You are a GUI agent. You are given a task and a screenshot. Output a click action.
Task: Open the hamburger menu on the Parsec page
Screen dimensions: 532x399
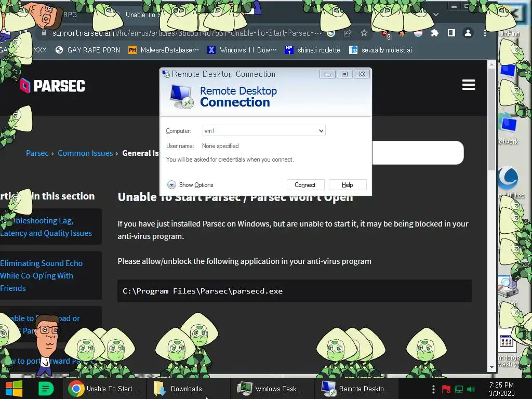coord(468,85)
